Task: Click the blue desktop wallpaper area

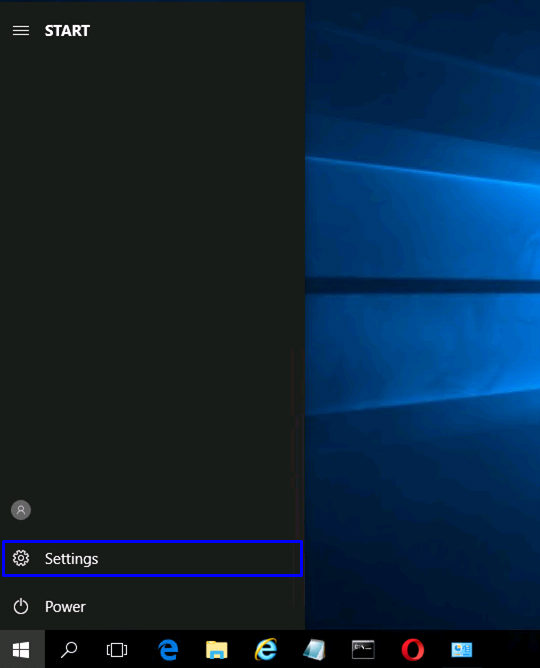Action: point(422,315)
